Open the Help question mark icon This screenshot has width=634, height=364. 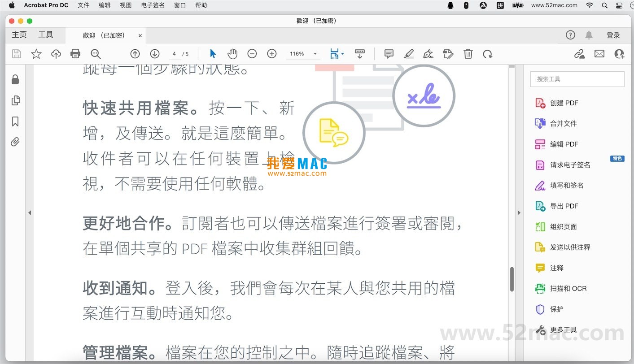pos(570,35)
